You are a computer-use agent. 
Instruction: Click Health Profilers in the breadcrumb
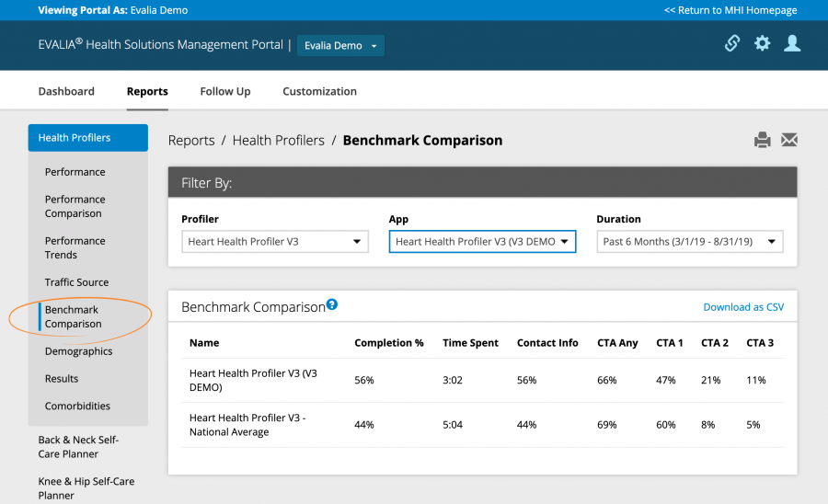coord(278,141)
